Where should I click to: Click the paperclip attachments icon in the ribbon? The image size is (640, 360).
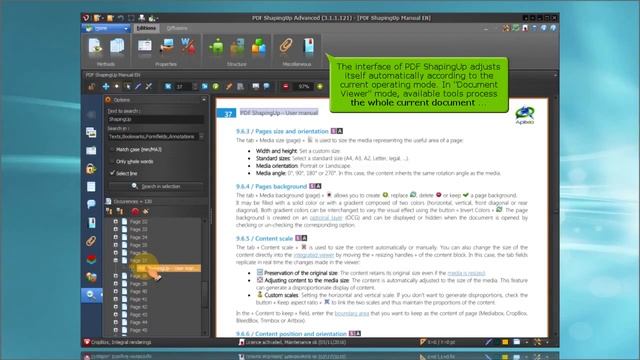click(286, 46)
